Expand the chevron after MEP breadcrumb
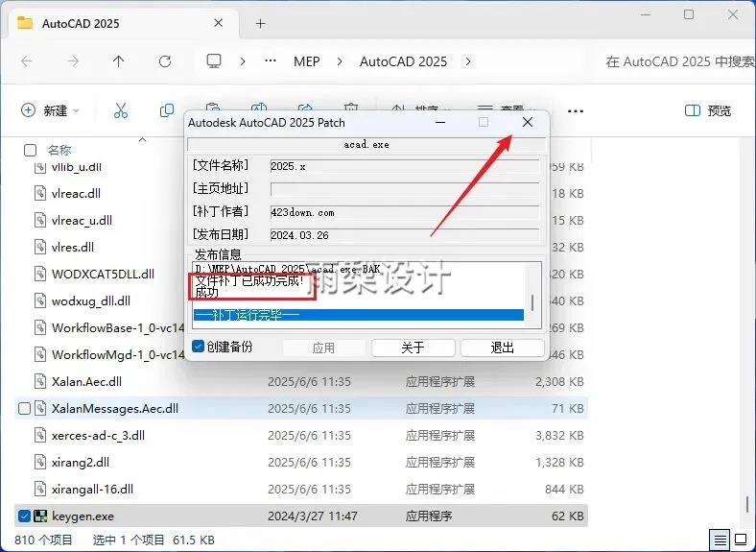756x552 pixels. tap(340, 61)
